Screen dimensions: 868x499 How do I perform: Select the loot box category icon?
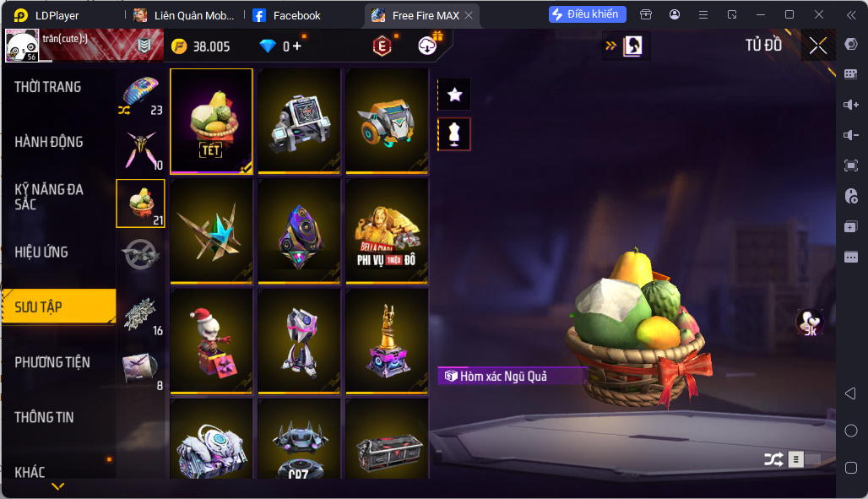(141, 203)
